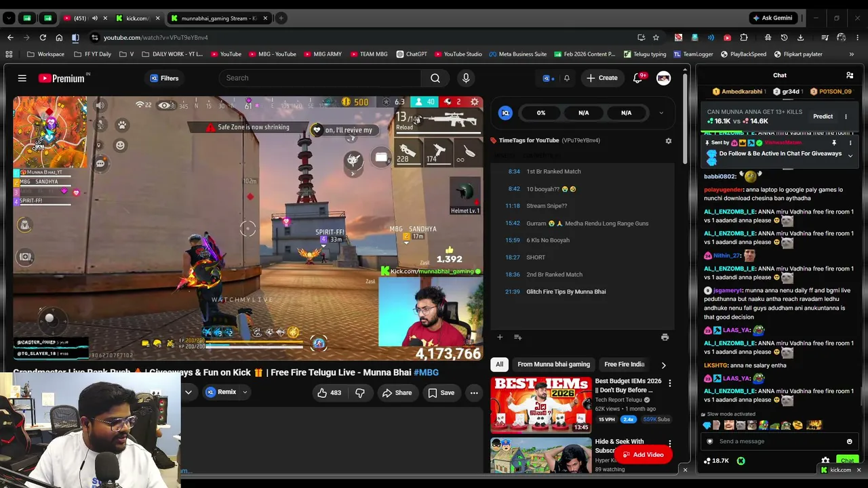Expand the dropdown chevron left of Remix

[189, 392]
